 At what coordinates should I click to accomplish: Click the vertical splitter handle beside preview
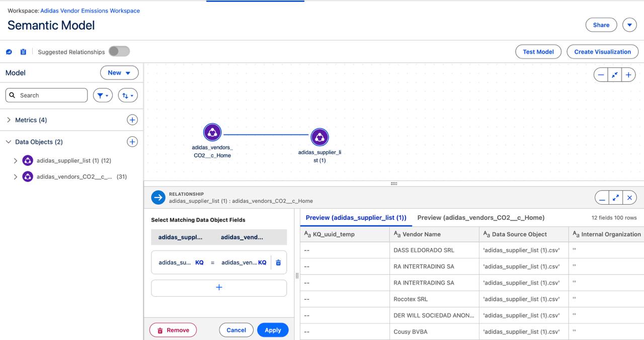(297, 275)
